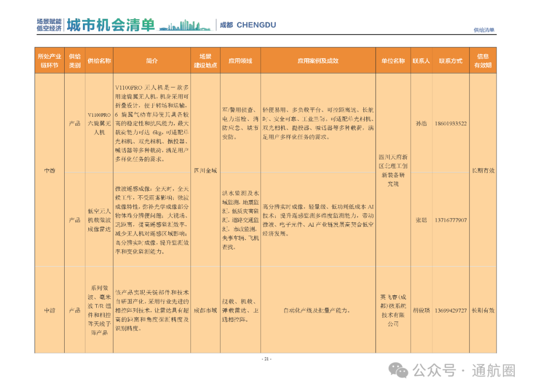Click phone number 13716777907

pyautogui.click(x=451, y=220)
